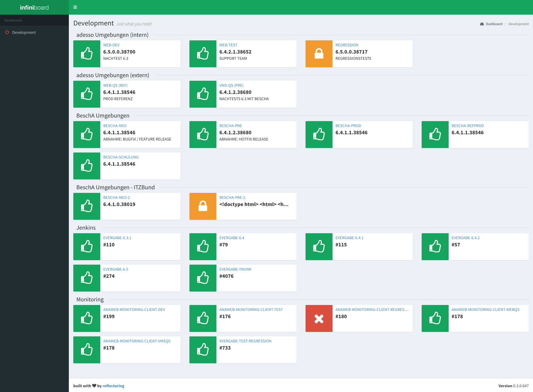
Task: Open the BESCHA-NEO-2 link
Action: click(x=117, y=198)
